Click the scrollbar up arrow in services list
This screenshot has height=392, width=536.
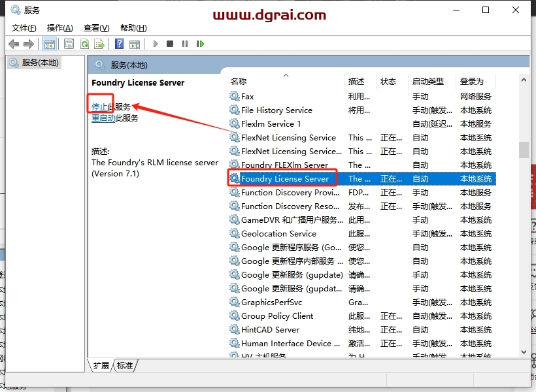click(524, 80)
